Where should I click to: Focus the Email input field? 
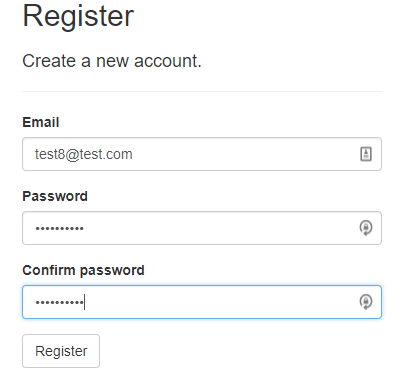[x=202, y=154]
